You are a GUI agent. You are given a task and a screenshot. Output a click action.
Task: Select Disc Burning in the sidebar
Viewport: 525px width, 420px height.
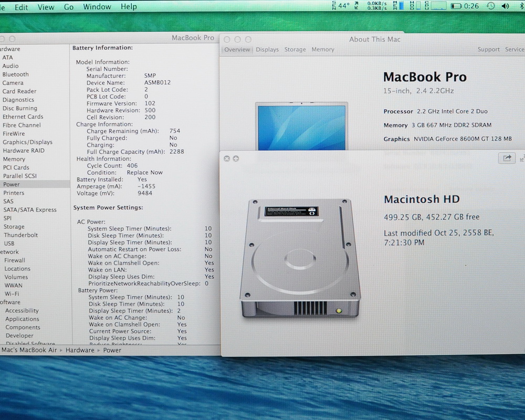pyautogui.click(x=20, y=108)
